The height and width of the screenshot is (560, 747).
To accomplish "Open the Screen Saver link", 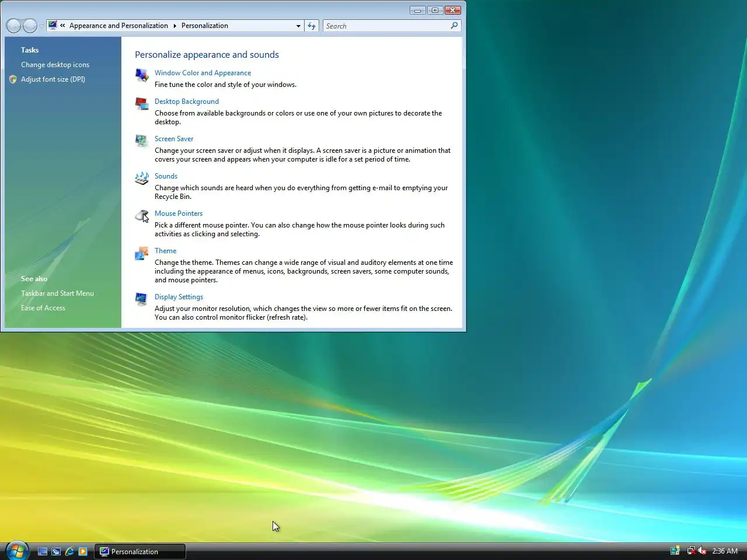I will (x=174, y=139).
